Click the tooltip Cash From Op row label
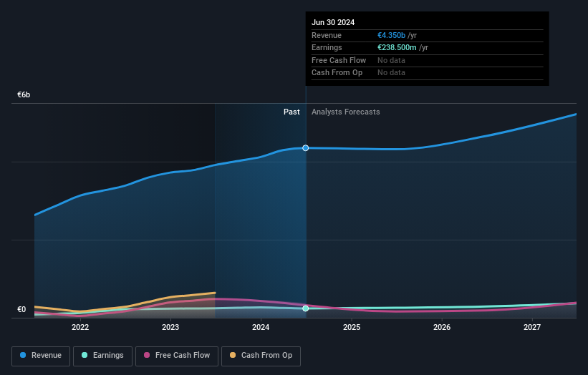This screenshot has height=375, width=588. (x=337, y=73)
